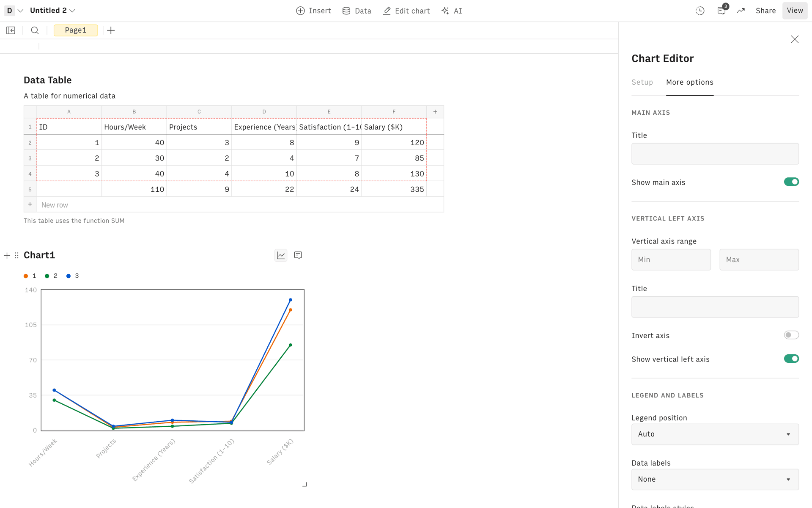
Task: Open the Data labels dropdown
Action: 715,480
